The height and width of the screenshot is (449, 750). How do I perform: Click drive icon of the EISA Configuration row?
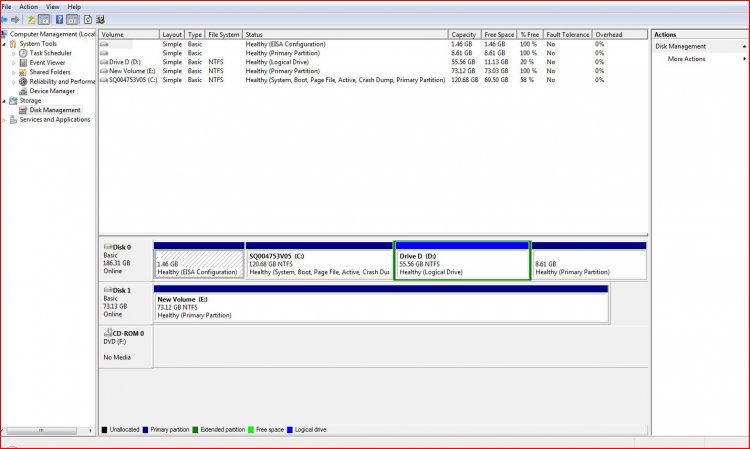[104, 44]
